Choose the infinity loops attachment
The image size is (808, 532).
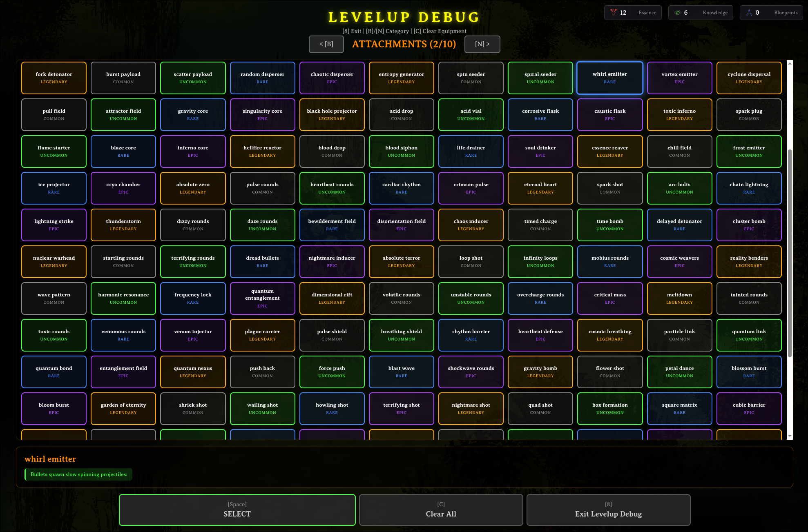540,262
